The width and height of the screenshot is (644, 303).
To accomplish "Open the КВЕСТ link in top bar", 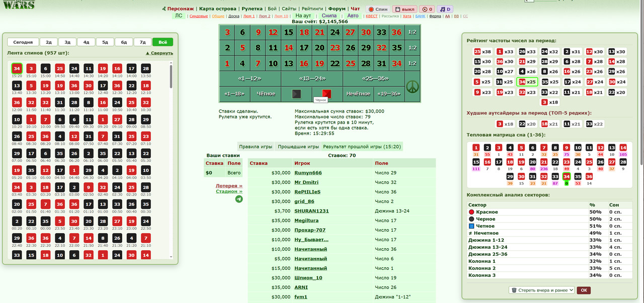I will [371, 16].
